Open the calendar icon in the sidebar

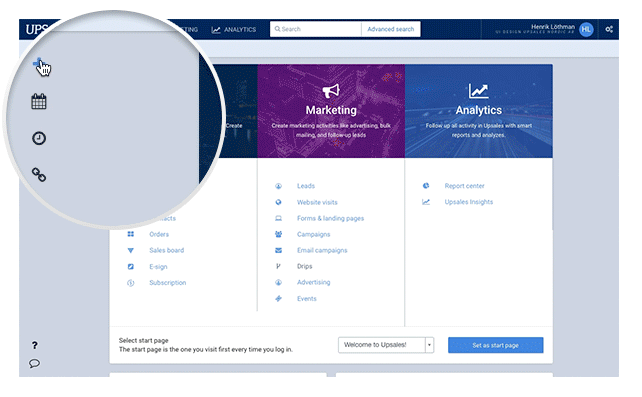[39, 101]
